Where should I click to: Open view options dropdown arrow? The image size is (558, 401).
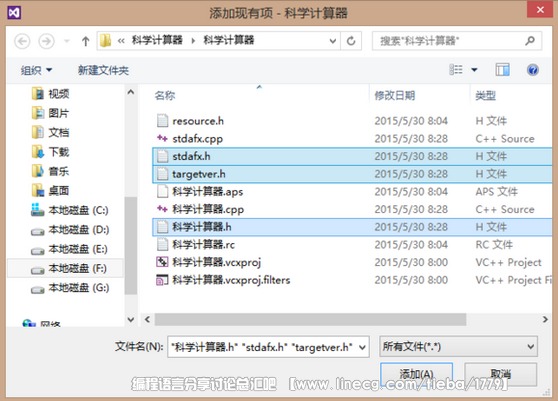[474, 70]
